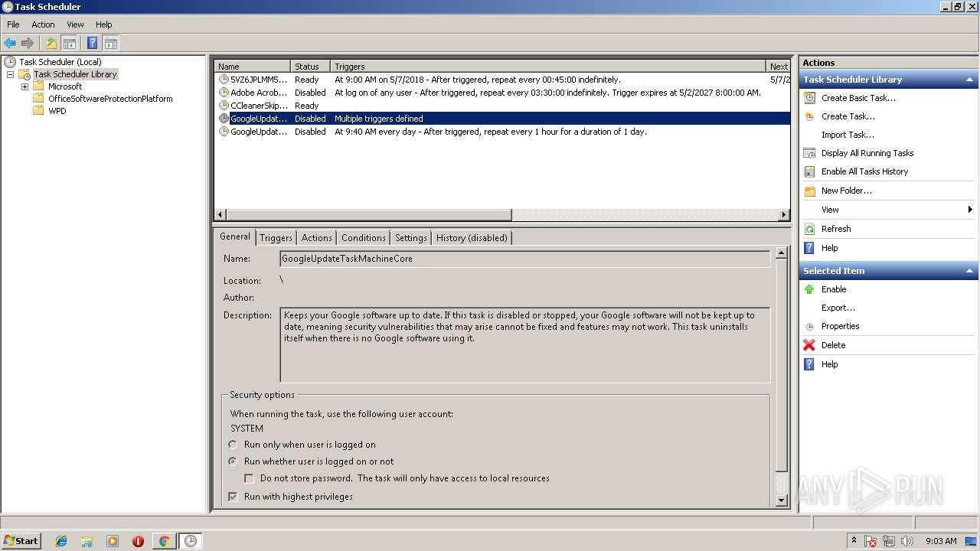
Task: Switch to the Conditions tab
Action: coord(364,238)
